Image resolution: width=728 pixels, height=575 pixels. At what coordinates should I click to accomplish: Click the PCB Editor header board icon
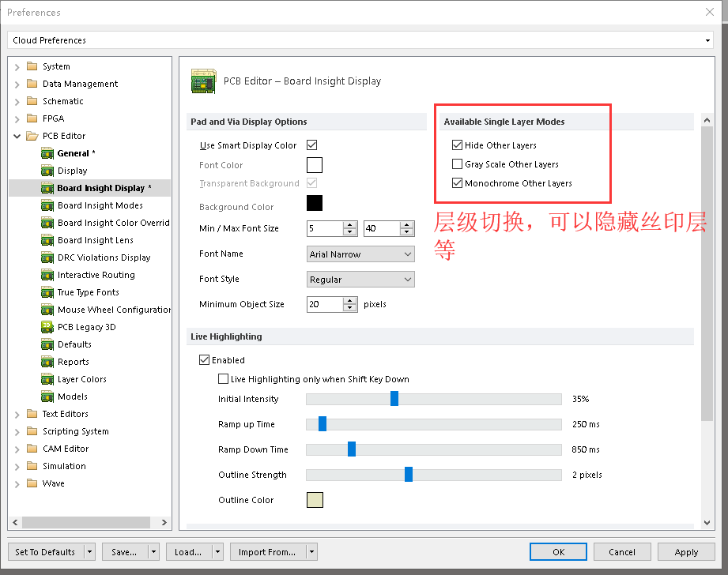(x=203, y=81)
